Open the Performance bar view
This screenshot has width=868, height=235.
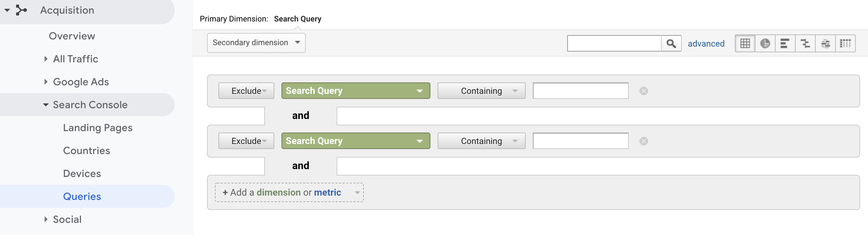tap(785, 43)
